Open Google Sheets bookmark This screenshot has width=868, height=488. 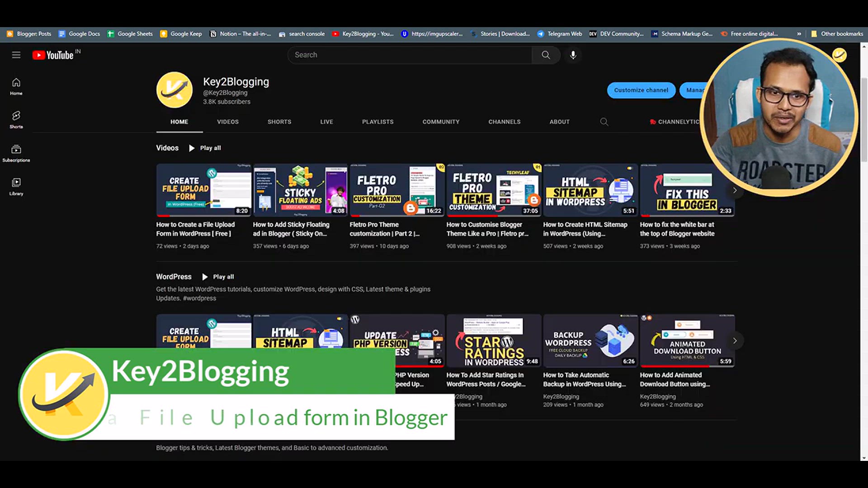(130, 34)
